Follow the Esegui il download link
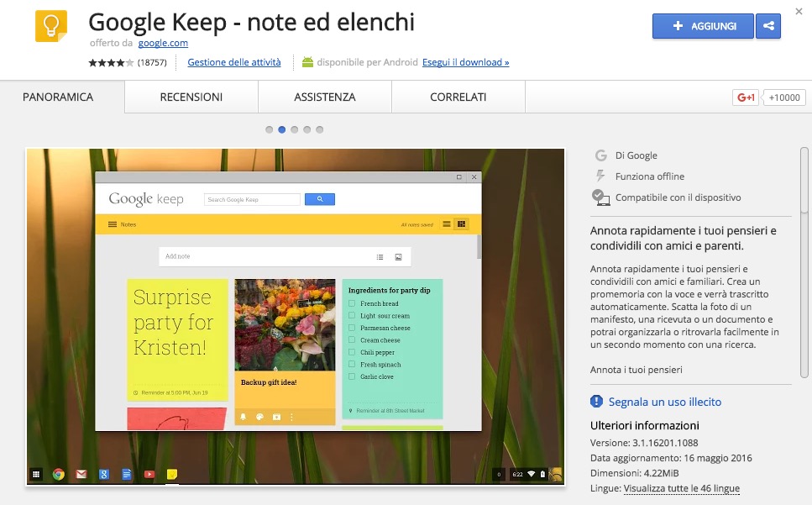 (x=465, y=62)
